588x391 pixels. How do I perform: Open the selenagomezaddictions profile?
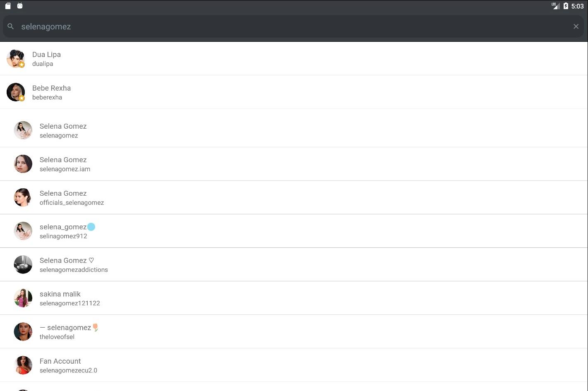click(294, 264)
